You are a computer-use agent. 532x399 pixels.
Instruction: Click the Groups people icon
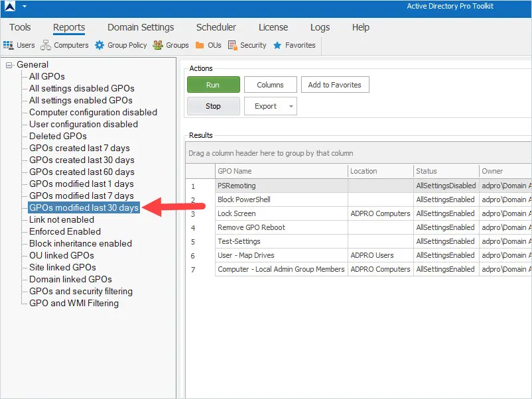coord(158,45)
